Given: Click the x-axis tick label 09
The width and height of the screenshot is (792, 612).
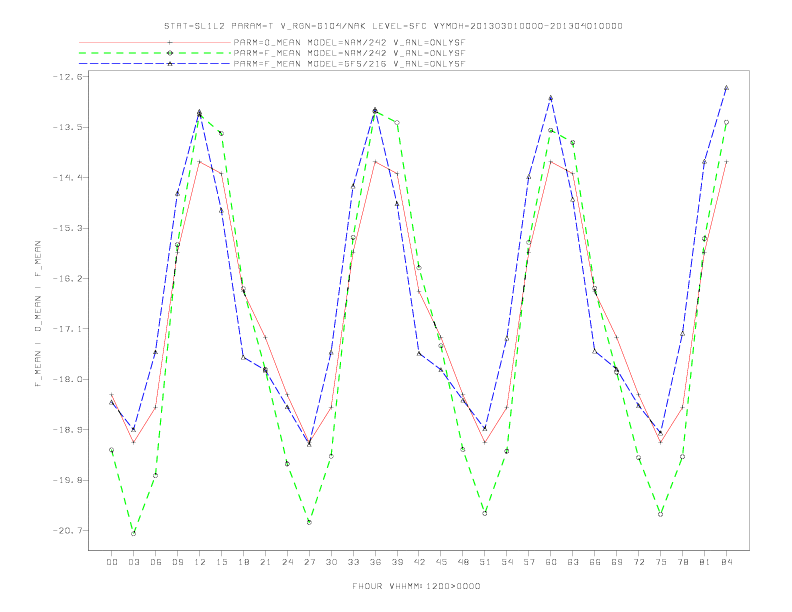Looking at the screenshot, I should pyautogui.click(x=177, y=562).
